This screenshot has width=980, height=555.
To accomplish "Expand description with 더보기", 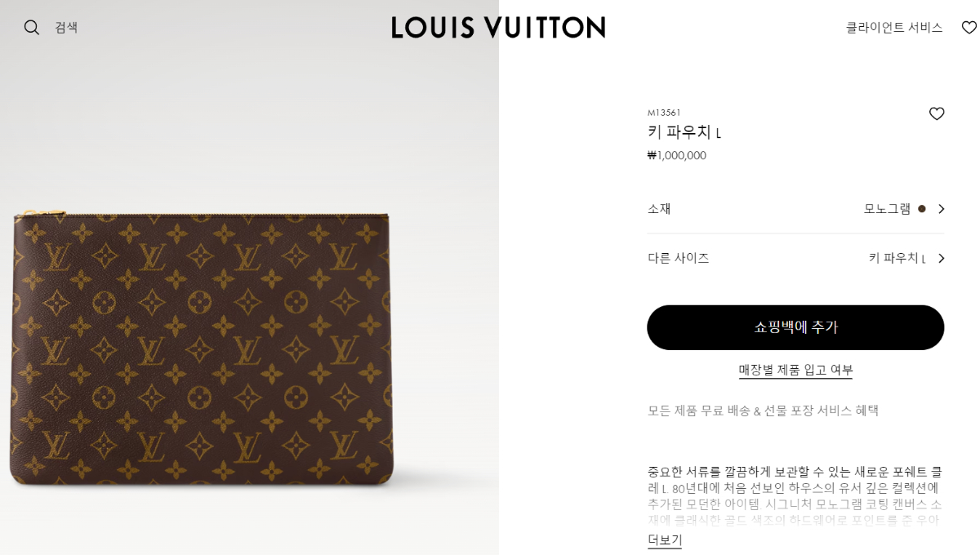I will (665, 539).
